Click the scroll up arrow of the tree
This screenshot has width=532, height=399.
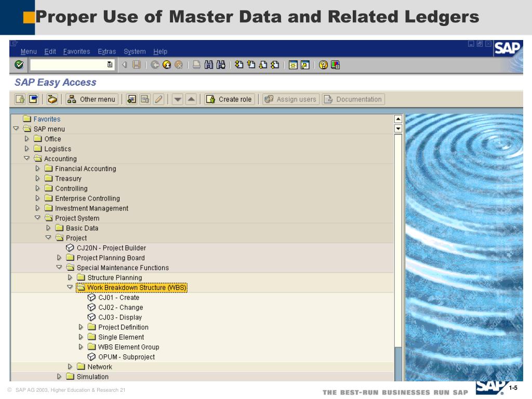pyautogui.click(x=398, y=119)
